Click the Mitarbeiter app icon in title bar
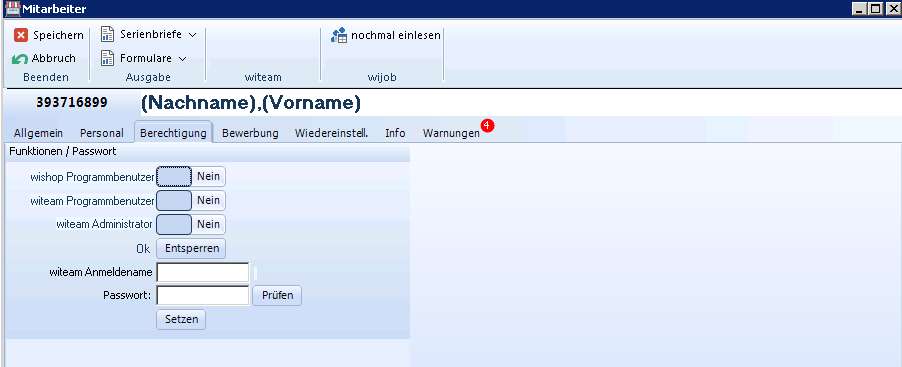 pyautogui.click(x=12, y=9)
